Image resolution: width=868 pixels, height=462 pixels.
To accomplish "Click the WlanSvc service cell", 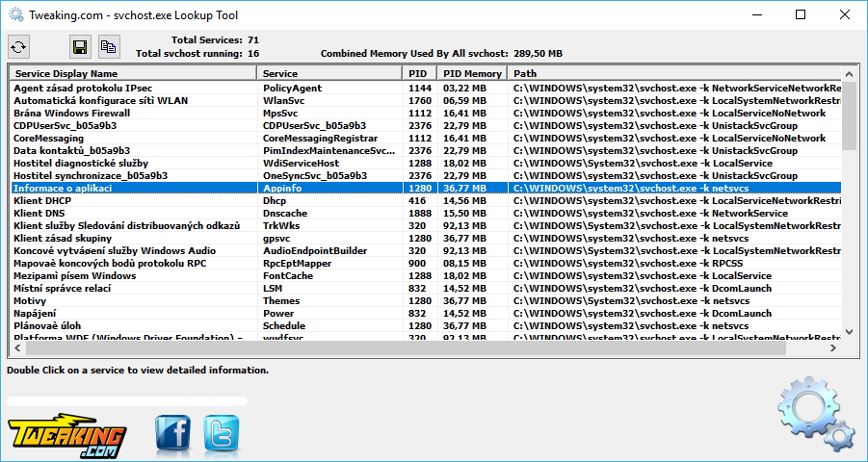I will click(x=284, y=101).
